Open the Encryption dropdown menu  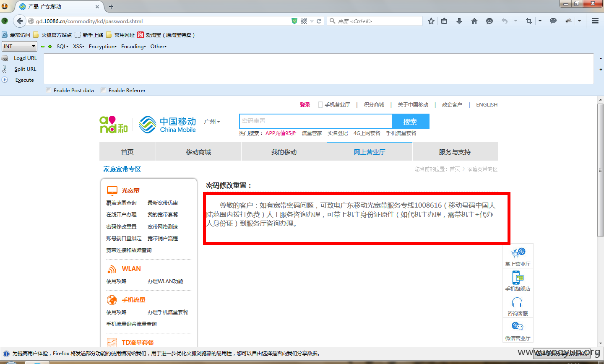pyautogui.click(x=103, y=47)
